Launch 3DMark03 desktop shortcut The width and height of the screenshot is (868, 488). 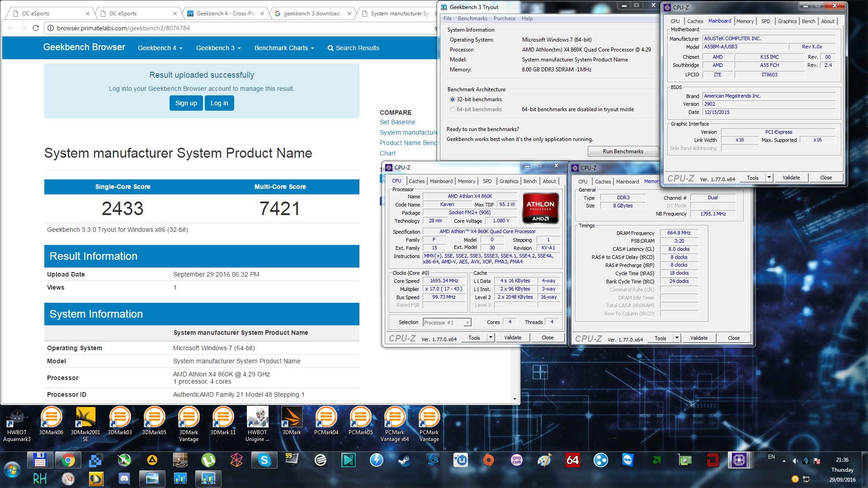click(x=120, y=421)
